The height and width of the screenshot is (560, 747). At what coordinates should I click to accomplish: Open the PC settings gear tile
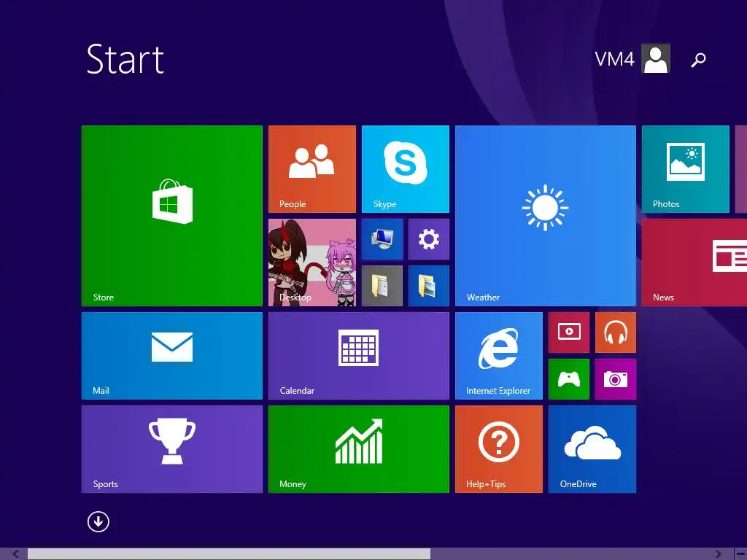[429, 239]
